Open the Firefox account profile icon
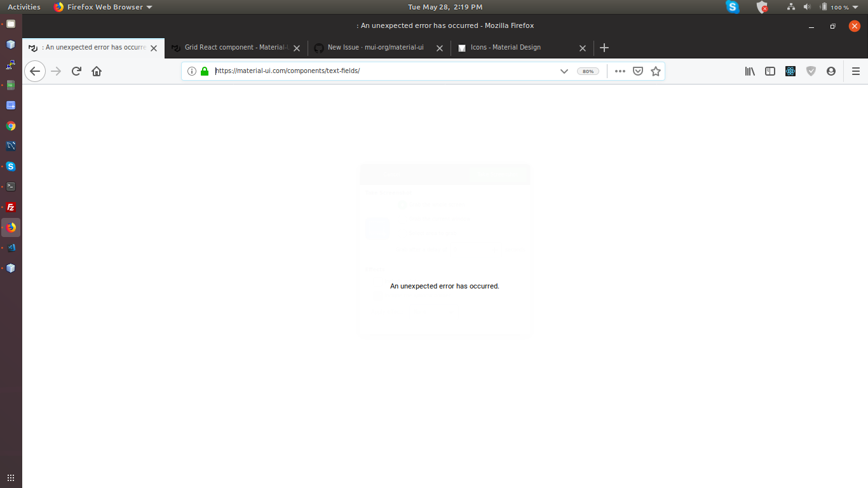The image size is (868, 488). tap(831, 71)
